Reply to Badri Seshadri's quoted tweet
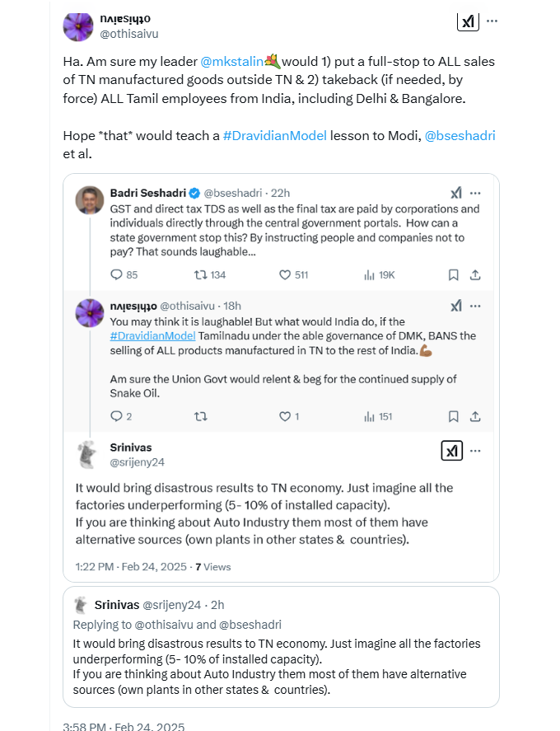Viewport: 560px width, 731px height. [x=117, y=274]
